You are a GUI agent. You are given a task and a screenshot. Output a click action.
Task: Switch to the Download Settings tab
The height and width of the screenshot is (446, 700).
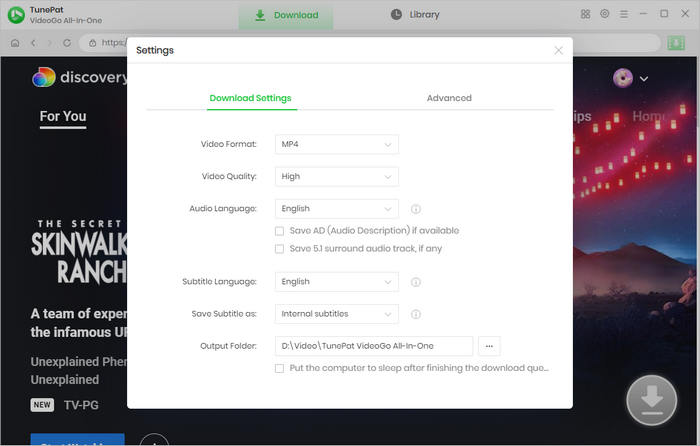[x=250, y=98]
